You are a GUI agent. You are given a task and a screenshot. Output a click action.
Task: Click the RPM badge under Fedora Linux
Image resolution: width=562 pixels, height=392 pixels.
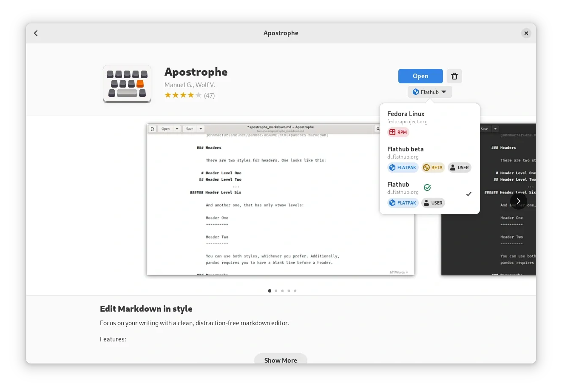(x=398, y=132)
